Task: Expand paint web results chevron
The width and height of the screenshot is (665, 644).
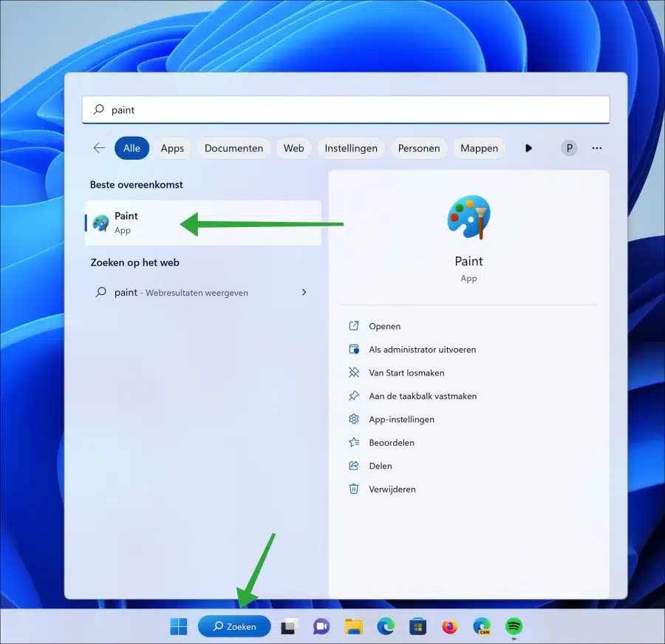Action: [304, 292]
